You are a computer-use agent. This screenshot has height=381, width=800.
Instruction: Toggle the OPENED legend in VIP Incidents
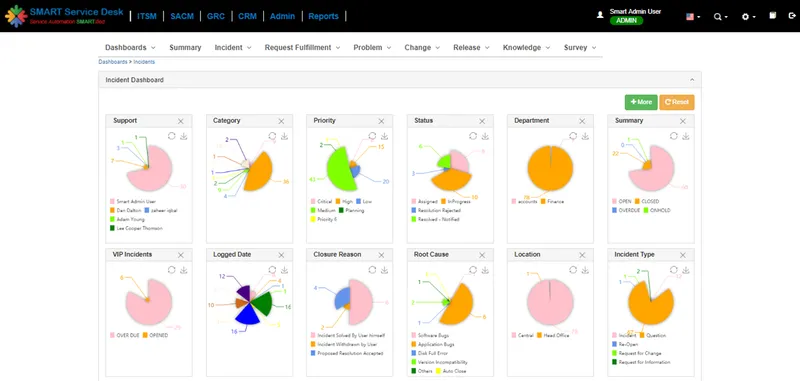[x=155, y=336]
